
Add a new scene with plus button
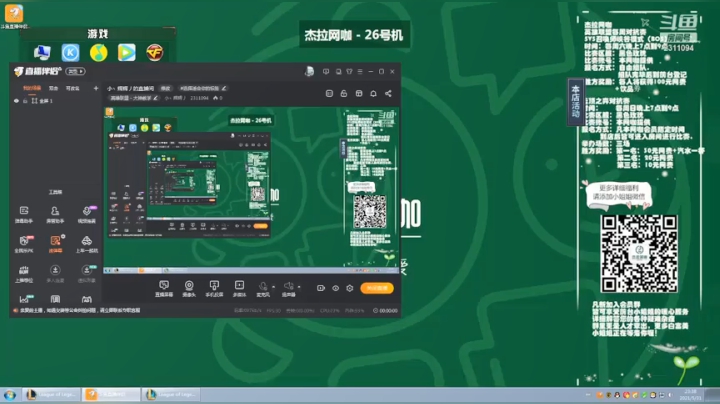96,88
